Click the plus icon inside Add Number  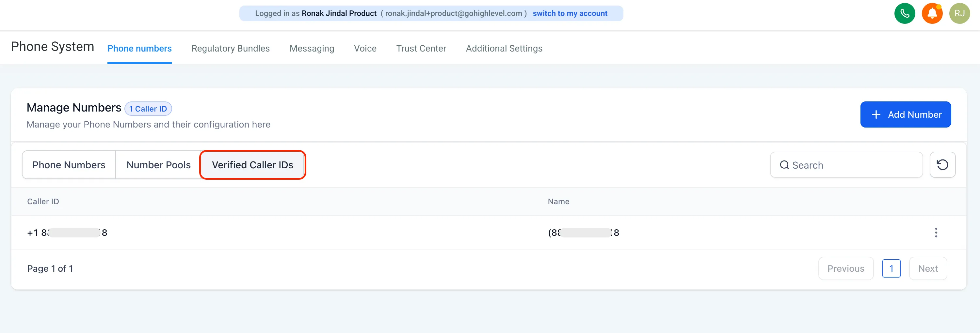[x=876, y=114]
